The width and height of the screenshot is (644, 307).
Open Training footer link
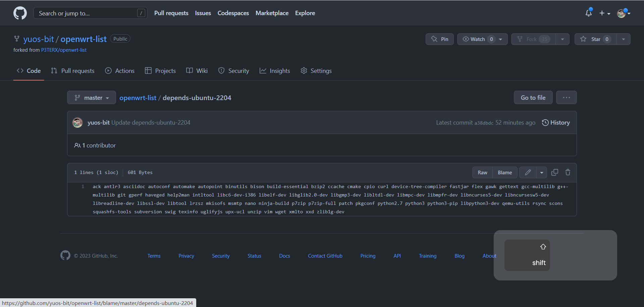tap(428, 256)
